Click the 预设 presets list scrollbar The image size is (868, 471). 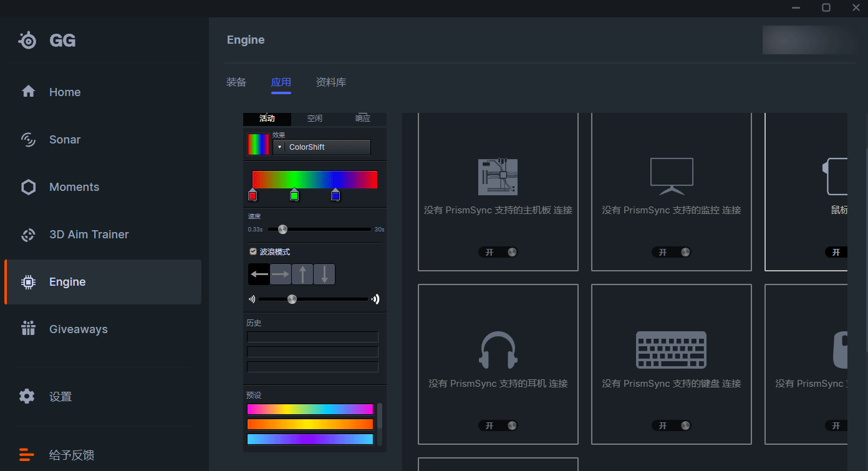coord(380,415)
